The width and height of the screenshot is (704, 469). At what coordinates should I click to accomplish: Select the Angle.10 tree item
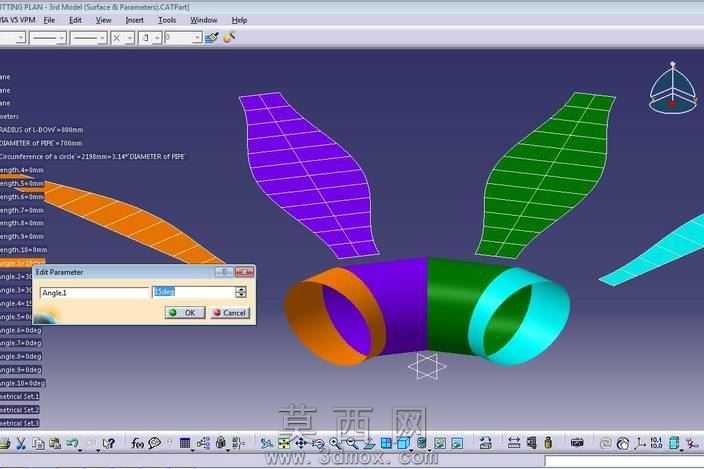point(22,383)
